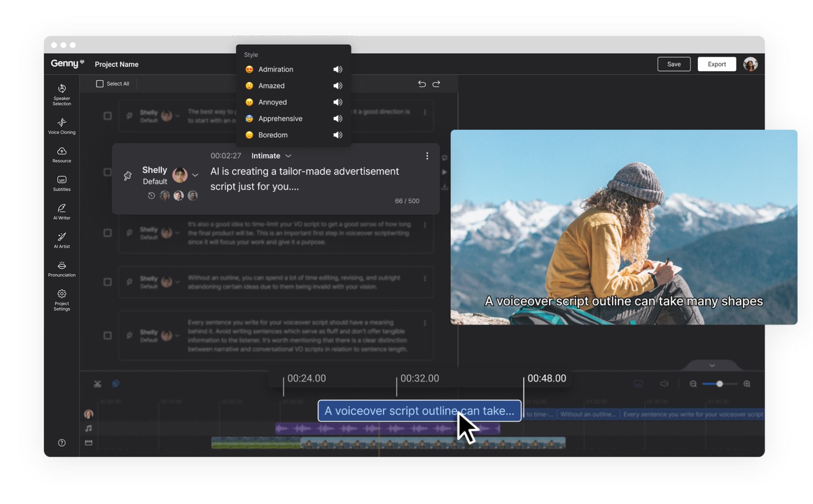Check the box beside the first script block
Image resolution: width=813 pixels, height=504 pixels.
tap(108, 116)
